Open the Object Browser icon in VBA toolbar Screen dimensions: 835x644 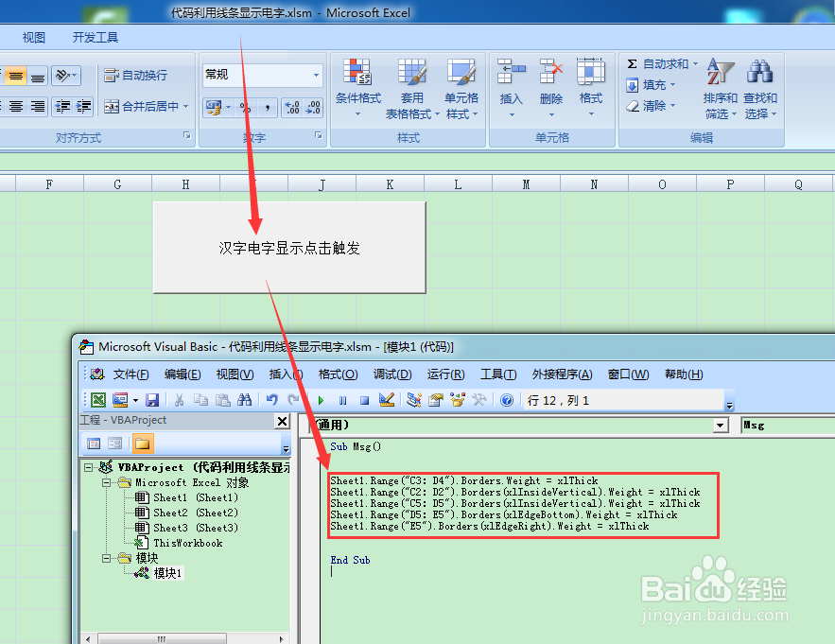pos(458,400)
